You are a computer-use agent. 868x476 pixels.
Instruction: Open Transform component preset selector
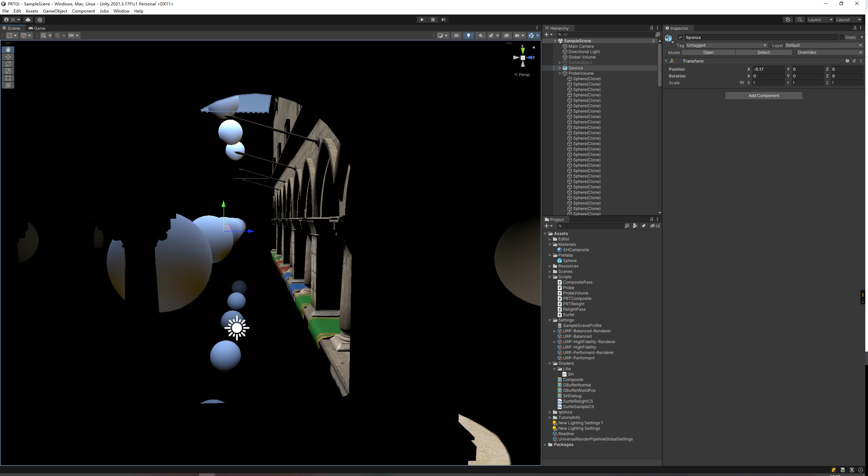point(854,61)
